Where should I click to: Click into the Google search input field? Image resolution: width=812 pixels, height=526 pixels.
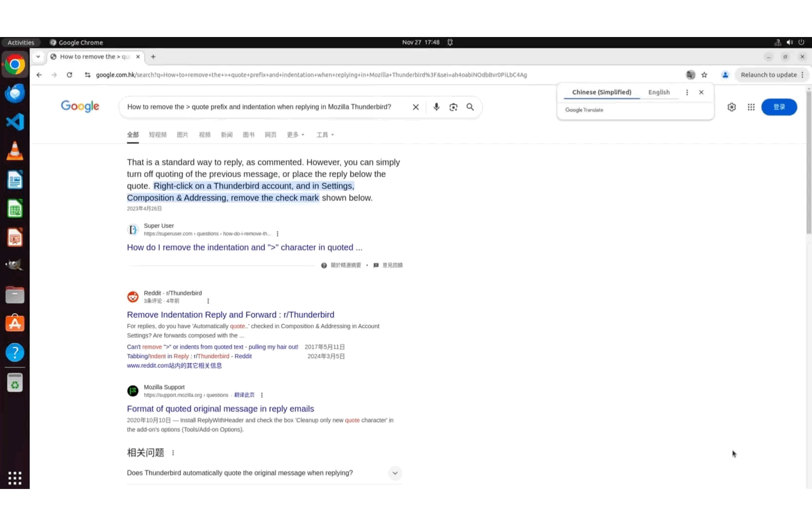pos(263,107)
